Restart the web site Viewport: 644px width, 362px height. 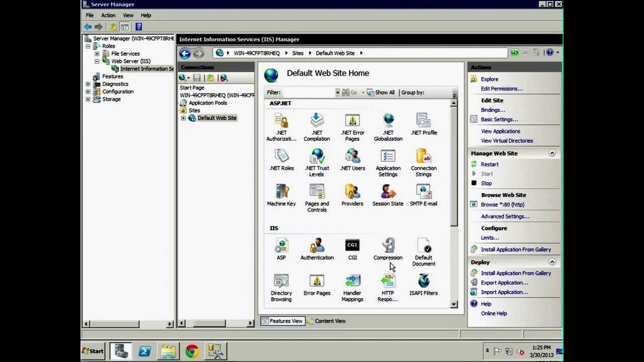point(490,164)
